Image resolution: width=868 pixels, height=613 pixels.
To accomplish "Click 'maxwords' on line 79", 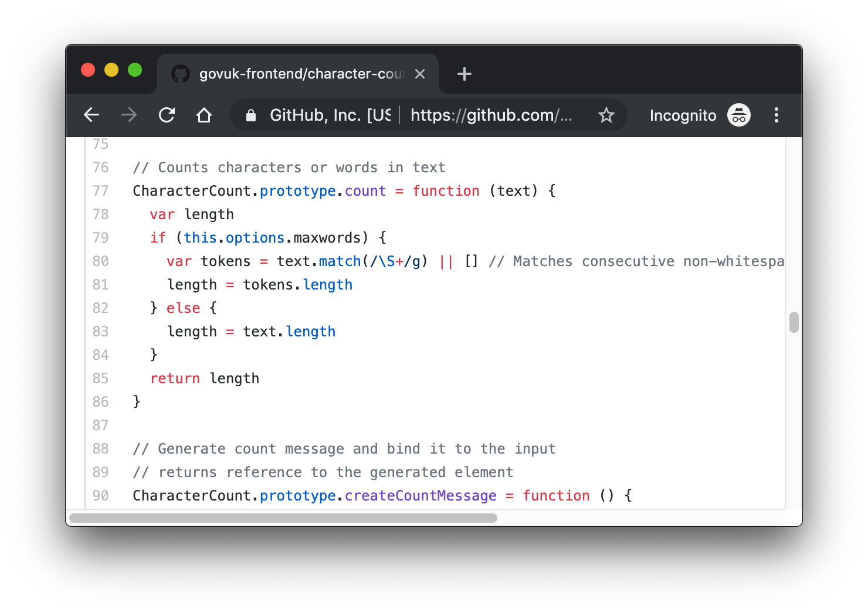I will coord(327,238).
